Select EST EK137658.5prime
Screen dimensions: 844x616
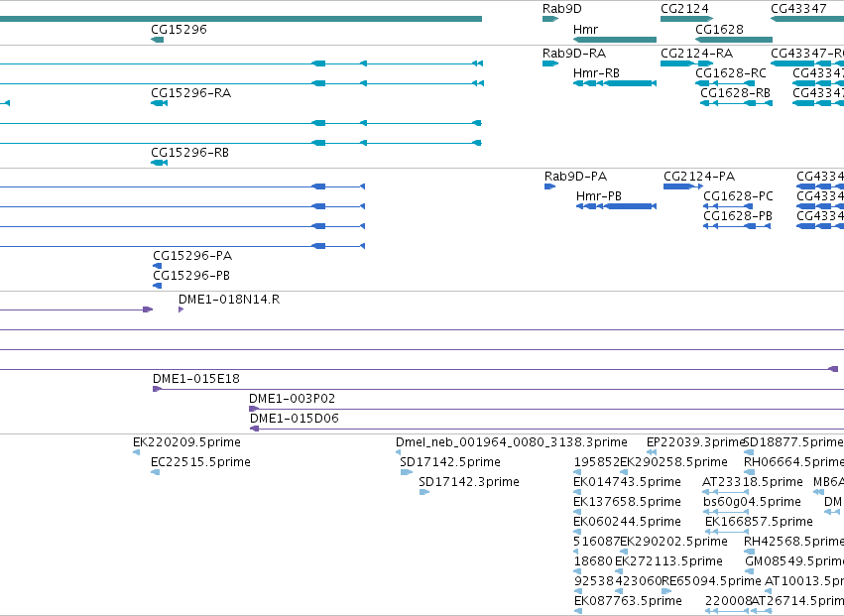pos(627,502)
